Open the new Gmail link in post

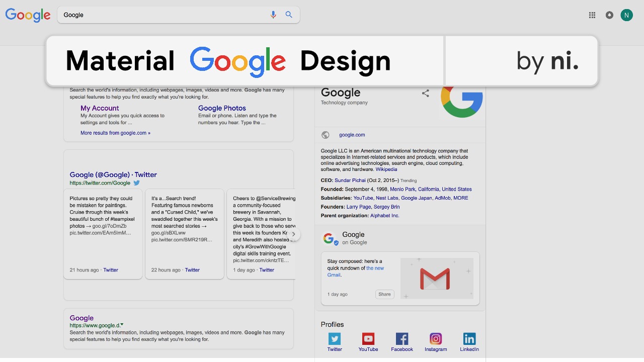(355, 271)
